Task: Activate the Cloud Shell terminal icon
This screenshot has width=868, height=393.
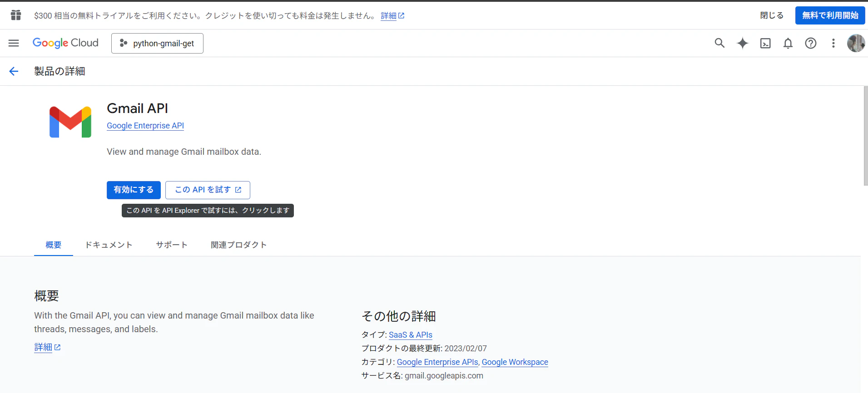Action: [765, 43]
